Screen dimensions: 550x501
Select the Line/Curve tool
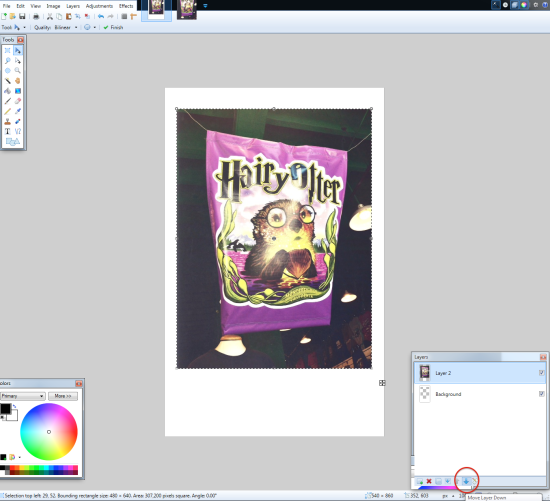click(x=18, y=131)
